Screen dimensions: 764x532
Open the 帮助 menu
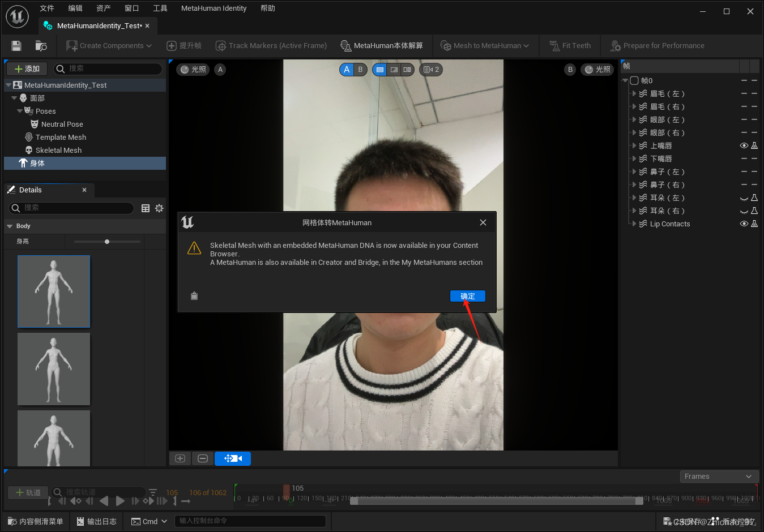tap(268, 8)
